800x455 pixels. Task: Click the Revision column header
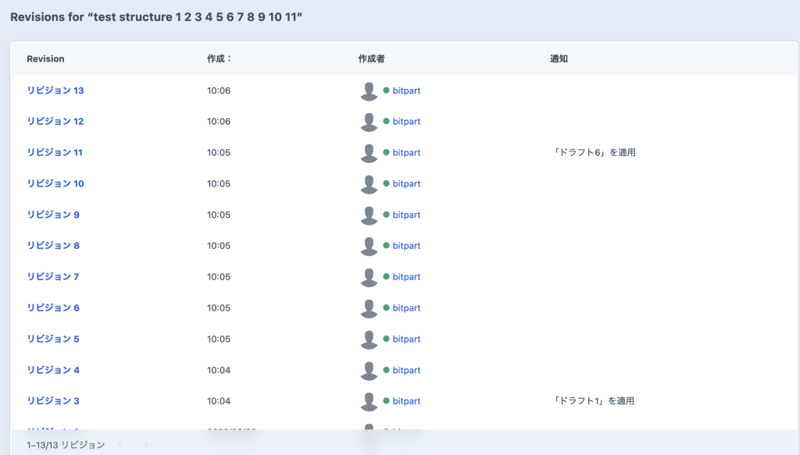(45, 59)
